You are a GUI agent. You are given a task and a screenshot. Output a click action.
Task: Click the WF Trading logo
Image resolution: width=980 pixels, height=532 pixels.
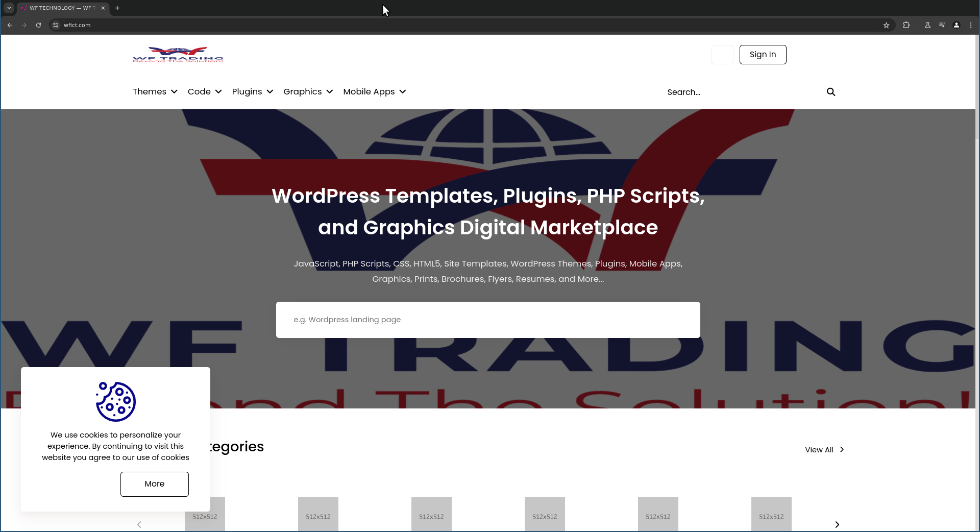click(x=178, y=55)
